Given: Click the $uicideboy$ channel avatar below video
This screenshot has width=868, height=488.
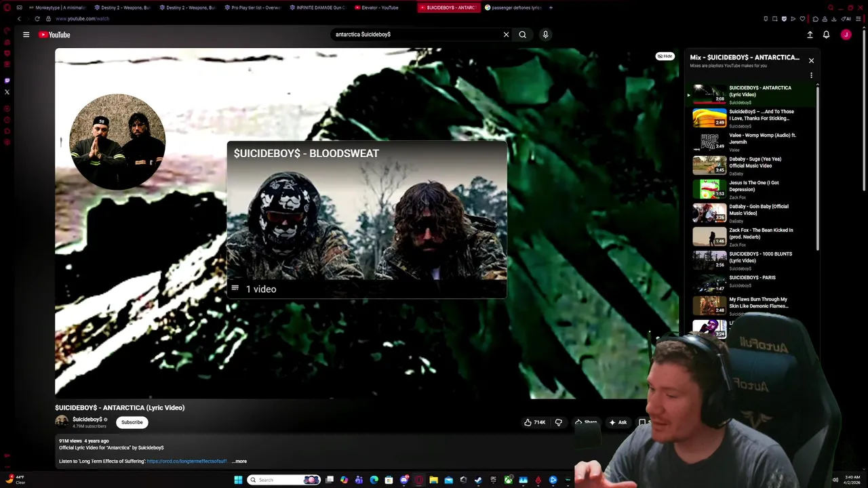Looking at the screenshot, I should (x=62, y=422).
